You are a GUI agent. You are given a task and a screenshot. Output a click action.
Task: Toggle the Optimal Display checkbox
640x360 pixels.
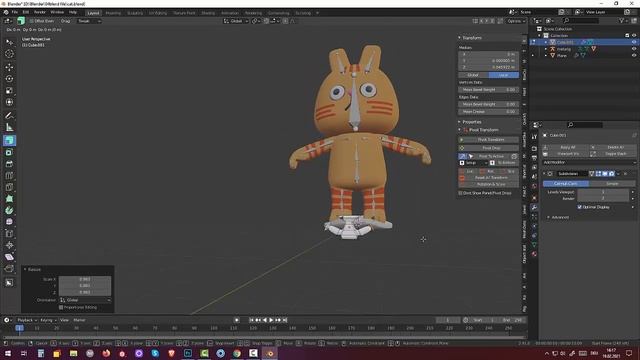coord(580,207)
